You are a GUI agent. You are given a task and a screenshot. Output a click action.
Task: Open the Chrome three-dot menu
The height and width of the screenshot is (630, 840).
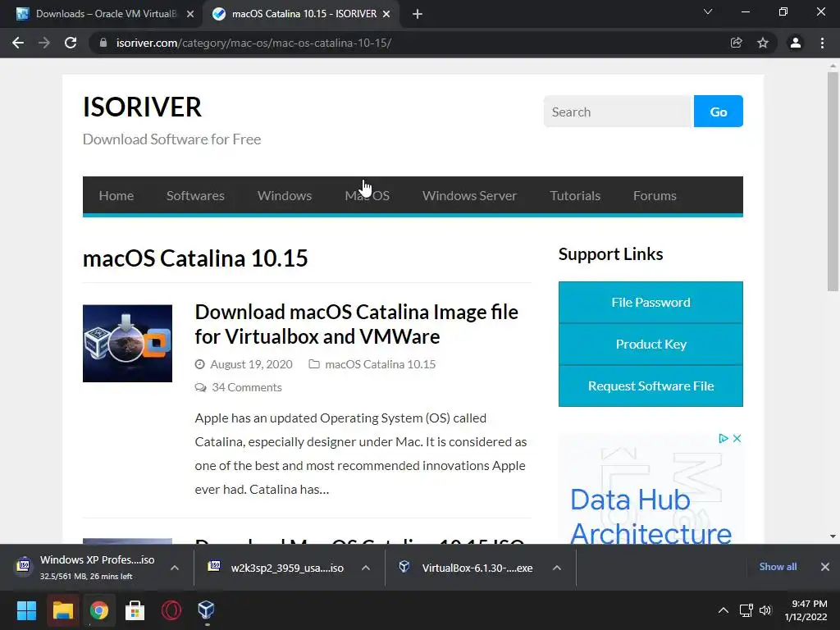point(822,43)
